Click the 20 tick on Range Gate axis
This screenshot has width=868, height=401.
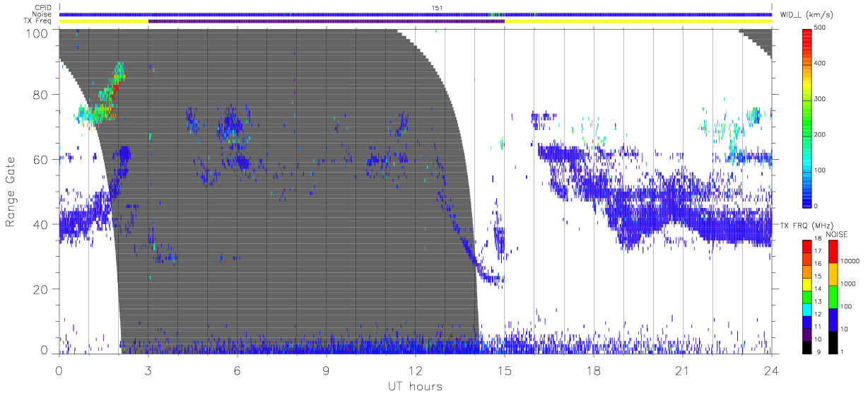42,289
